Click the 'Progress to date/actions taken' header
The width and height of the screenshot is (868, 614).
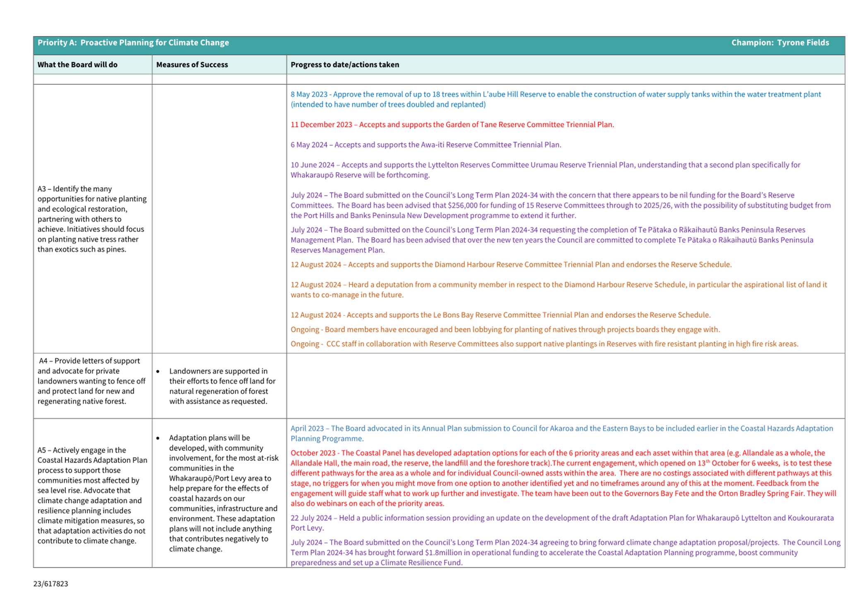tap(344, 65)
